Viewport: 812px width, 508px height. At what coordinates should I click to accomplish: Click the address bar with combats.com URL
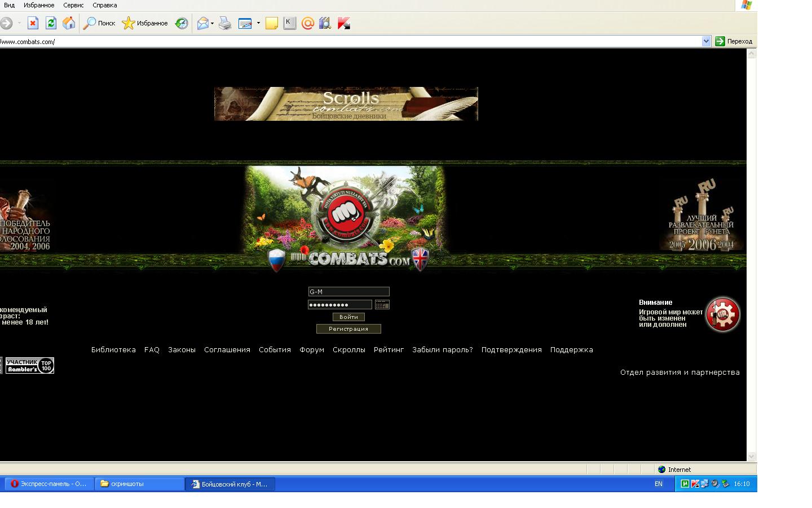tap(350, 41)
